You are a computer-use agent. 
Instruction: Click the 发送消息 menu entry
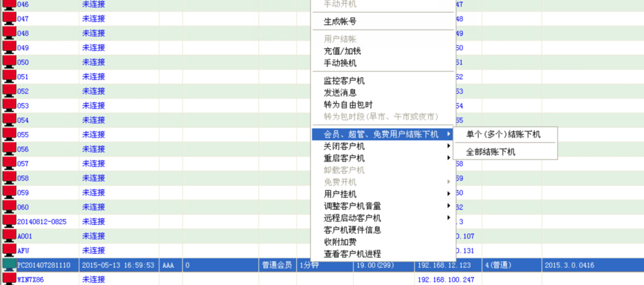(x=340, y=93)
